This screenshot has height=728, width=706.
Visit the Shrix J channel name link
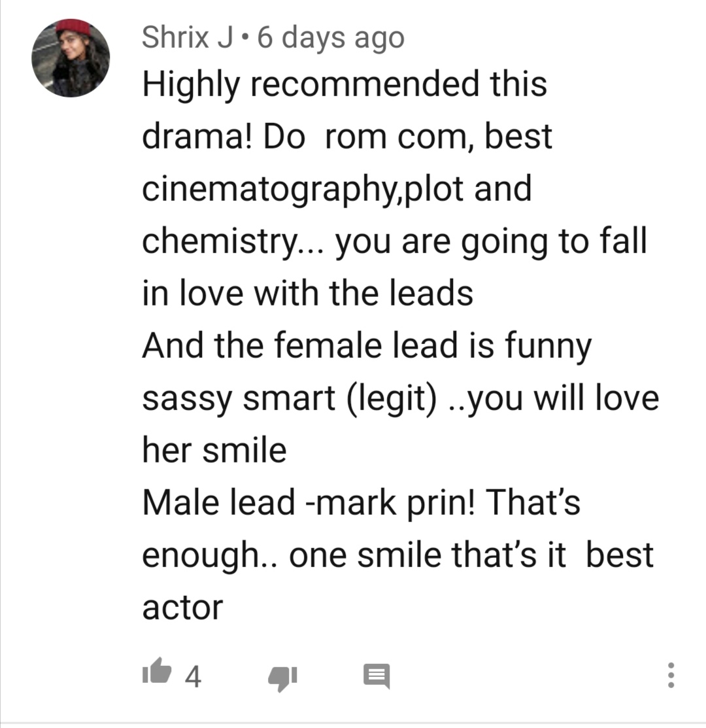[x=187, y=37]
